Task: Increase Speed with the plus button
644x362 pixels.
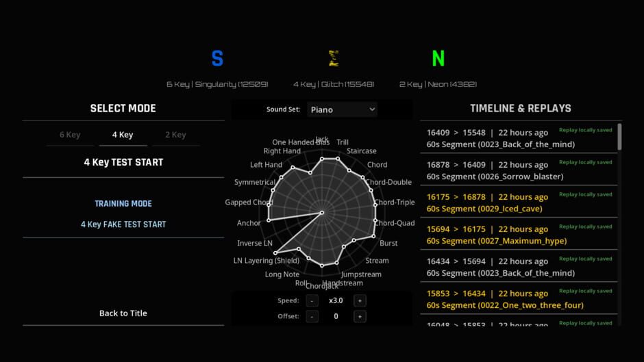Action: coord(360,301)
